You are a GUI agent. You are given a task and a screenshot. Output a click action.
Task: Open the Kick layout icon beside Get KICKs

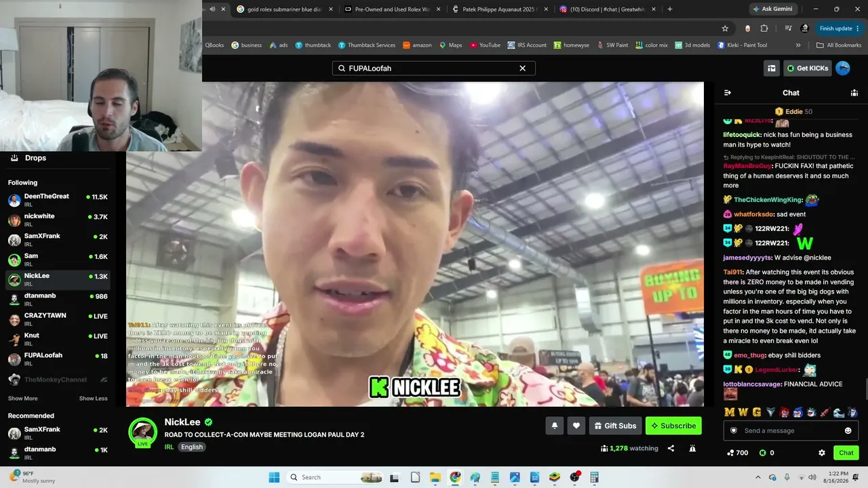click(x=772, y=68)
